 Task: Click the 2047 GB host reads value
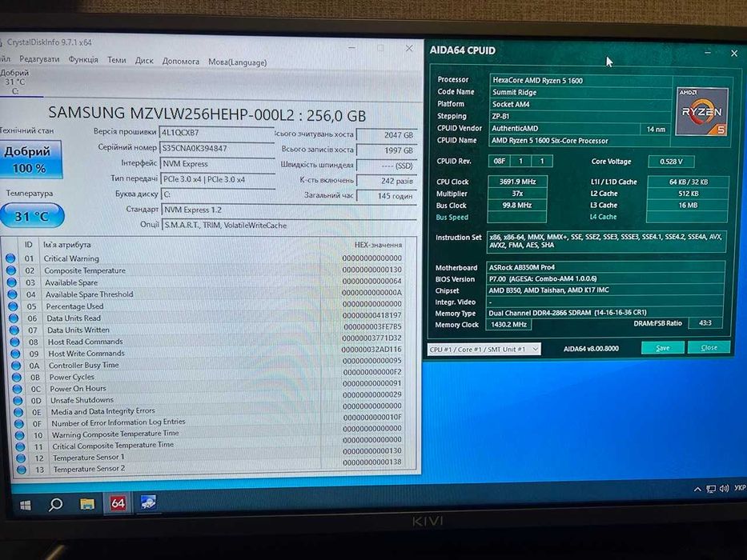(387, 135)
